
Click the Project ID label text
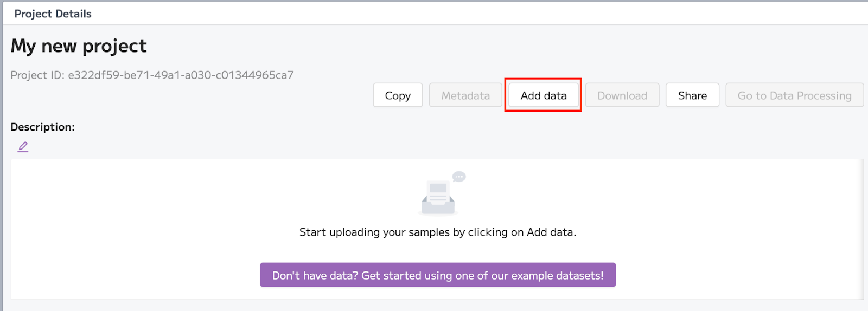point(37,75)
